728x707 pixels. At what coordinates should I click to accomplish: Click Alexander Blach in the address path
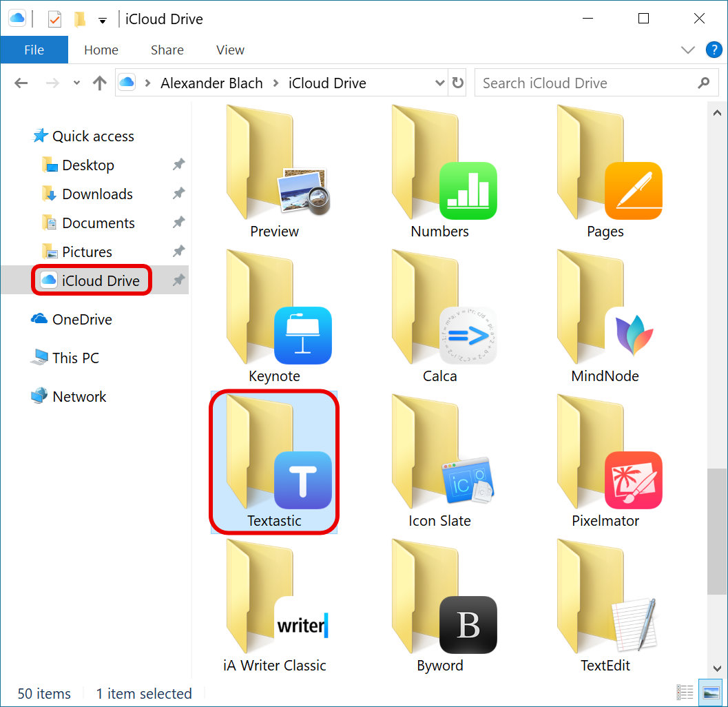pyautogui.click(x=211, y=83)
